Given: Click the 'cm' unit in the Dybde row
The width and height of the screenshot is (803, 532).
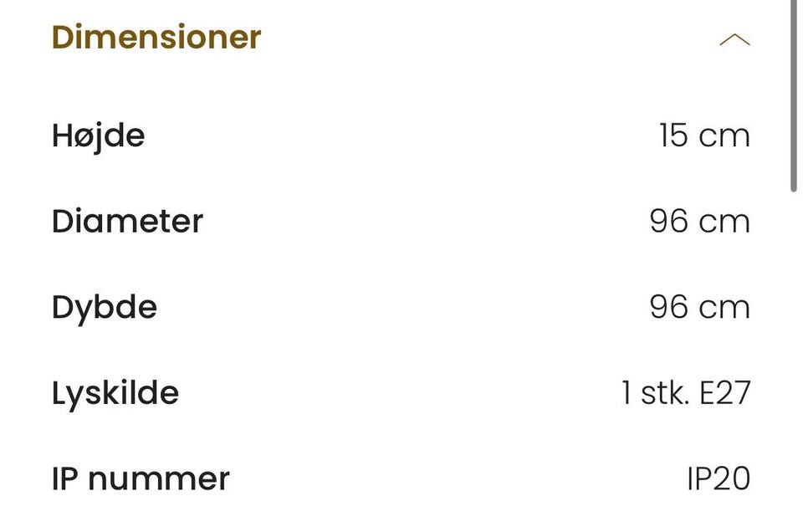Looking at the screenshot, I should (724, 307).
